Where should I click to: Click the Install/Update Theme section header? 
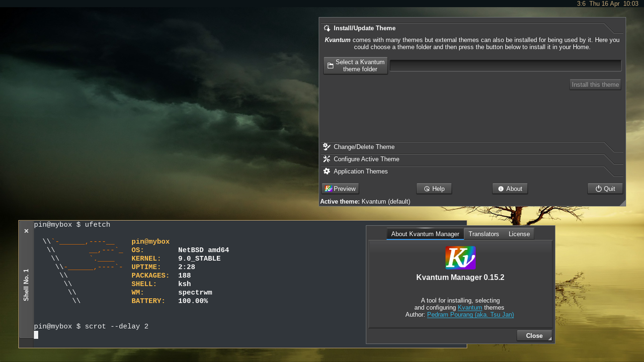click(472, 28)
